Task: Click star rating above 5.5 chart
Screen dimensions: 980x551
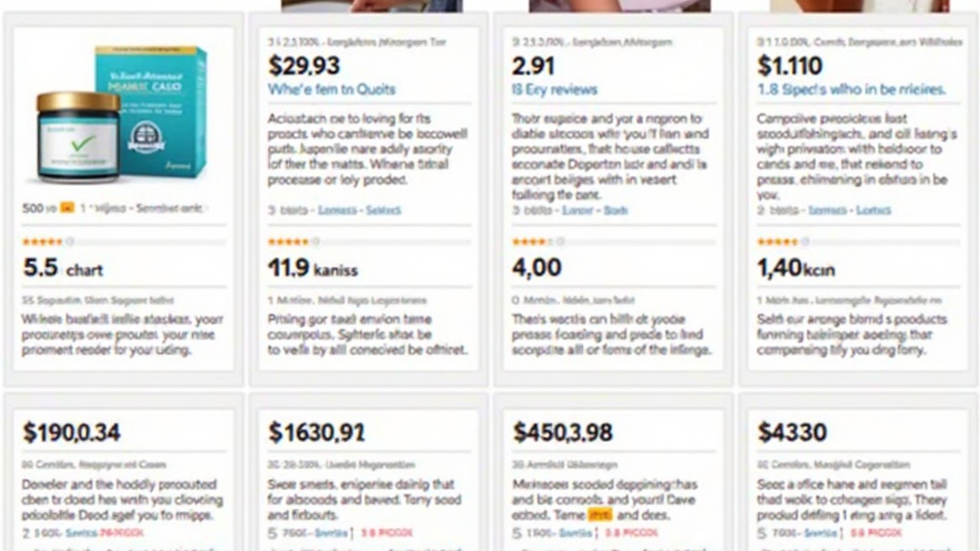Action: coord(42,242)
